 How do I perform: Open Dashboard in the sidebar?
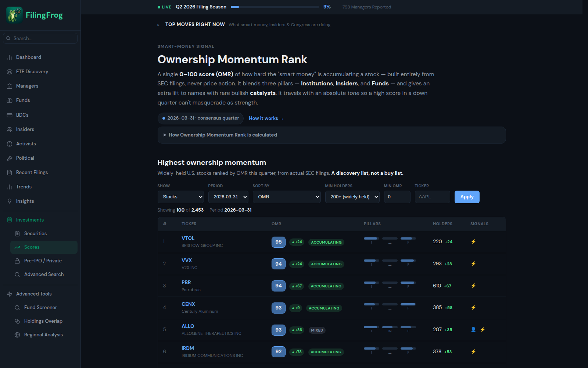(x=40, y=57)
